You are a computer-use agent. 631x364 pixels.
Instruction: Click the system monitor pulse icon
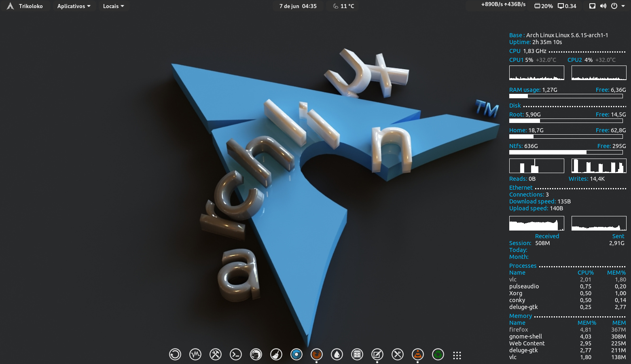tap(195, 355)
